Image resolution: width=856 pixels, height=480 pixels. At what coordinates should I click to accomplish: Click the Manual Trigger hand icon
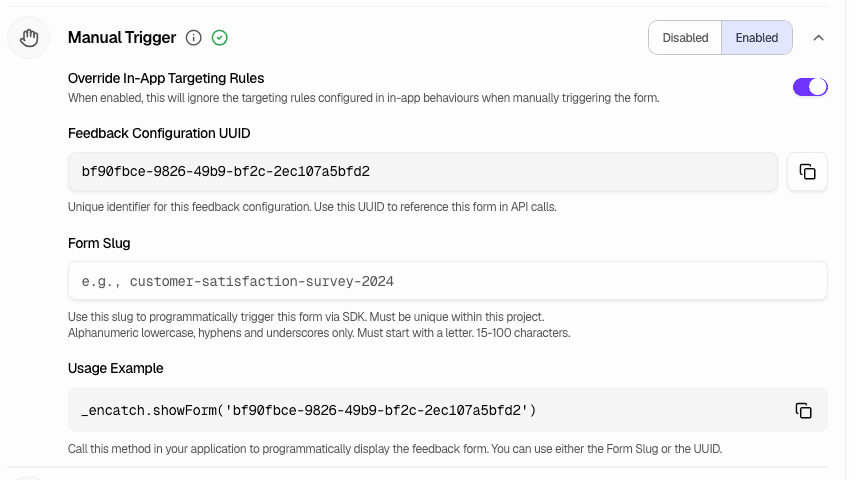[x=29, y=38]
